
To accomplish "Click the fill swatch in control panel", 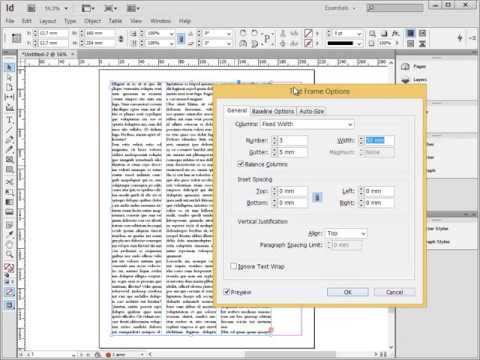I will pyautogui.click(x=308, y=33).
